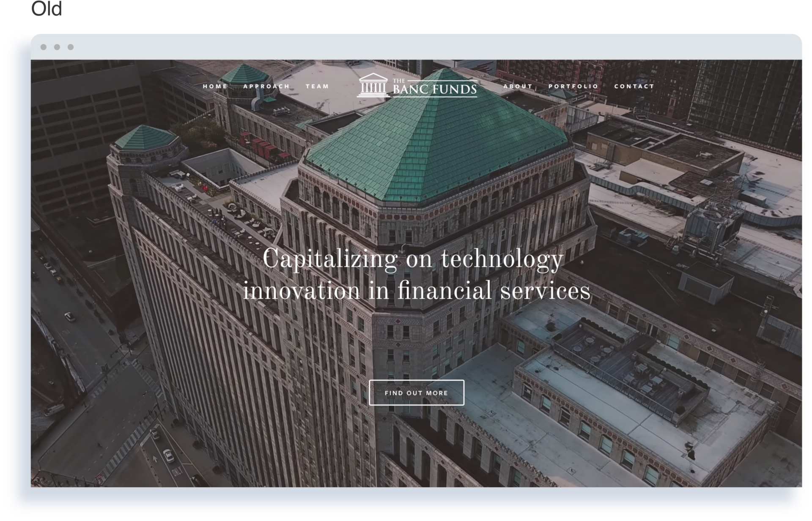Open the Portfolio nav link
The width and height of the screenshot is (812, 521).
click(573, 86)
